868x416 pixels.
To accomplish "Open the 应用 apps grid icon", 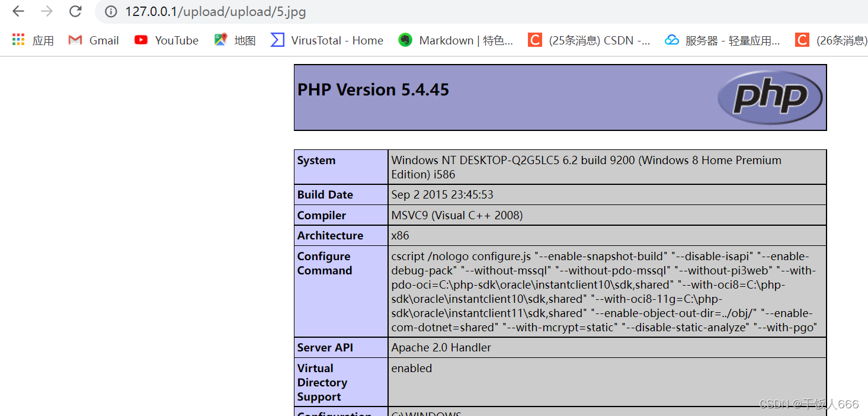I will [33, 40].
